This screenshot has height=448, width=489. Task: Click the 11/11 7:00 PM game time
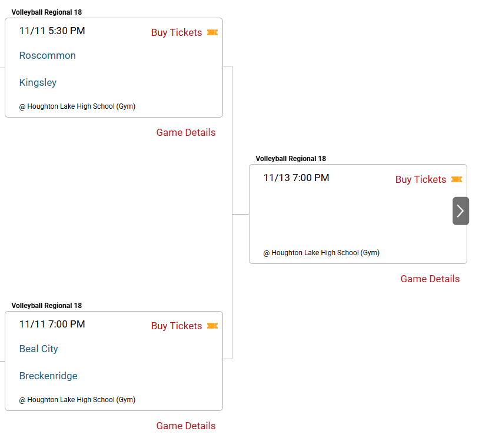coord(52,324)
